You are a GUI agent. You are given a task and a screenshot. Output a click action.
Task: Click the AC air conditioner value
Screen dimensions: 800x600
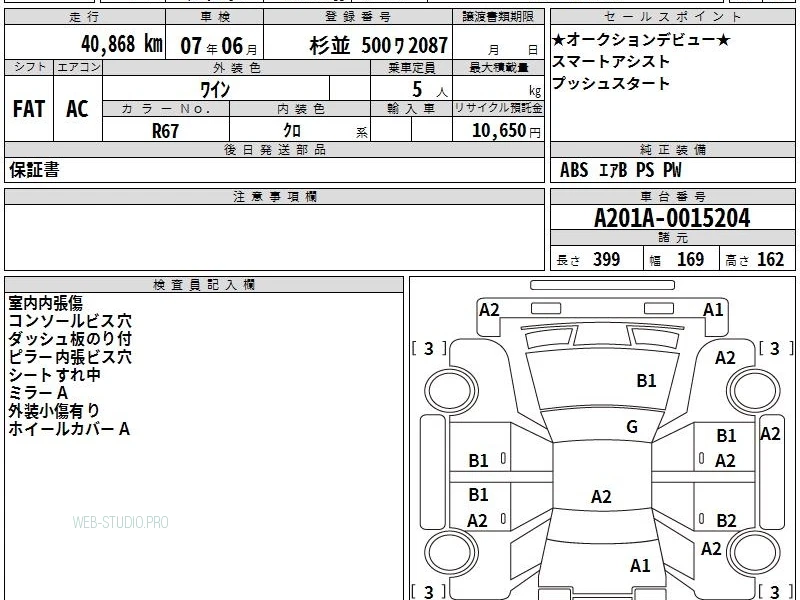[77, 109]
